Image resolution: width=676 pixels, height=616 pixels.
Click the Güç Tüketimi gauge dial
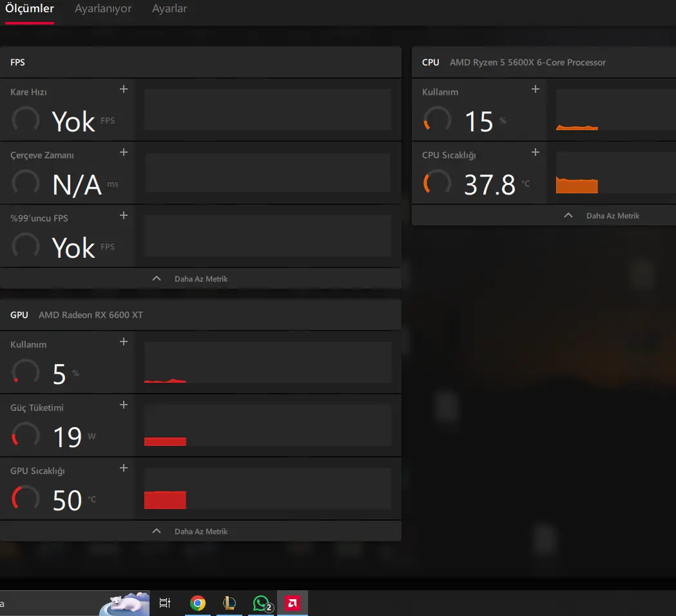pos(25,436)
